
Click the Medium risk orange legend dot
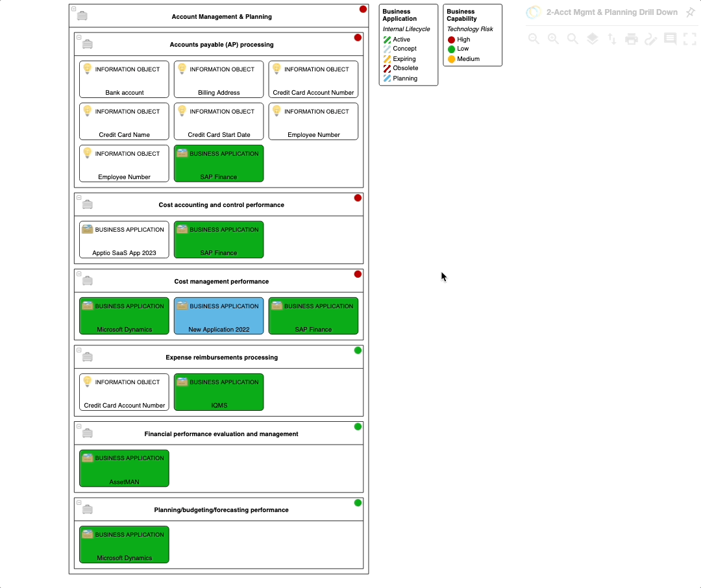coord(452,59)
